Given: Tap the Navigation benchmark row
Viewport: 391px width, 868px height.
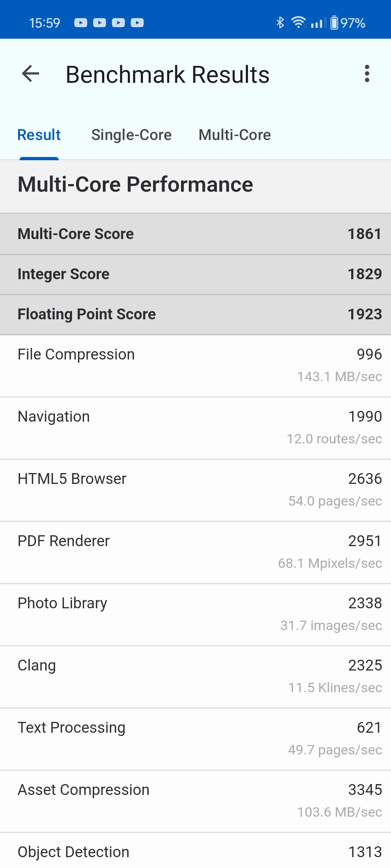Looking at the screenshot, I should pos(195,427).
